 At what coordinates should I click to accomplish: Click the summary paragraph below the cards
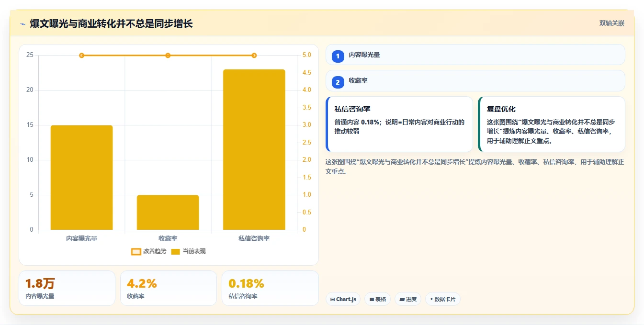pos(475,167)
